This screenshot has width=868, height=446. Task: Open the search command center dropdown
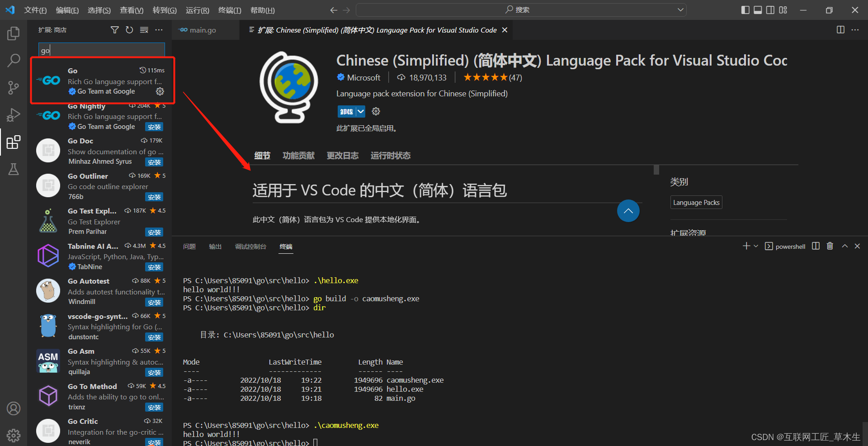[680, 10]
